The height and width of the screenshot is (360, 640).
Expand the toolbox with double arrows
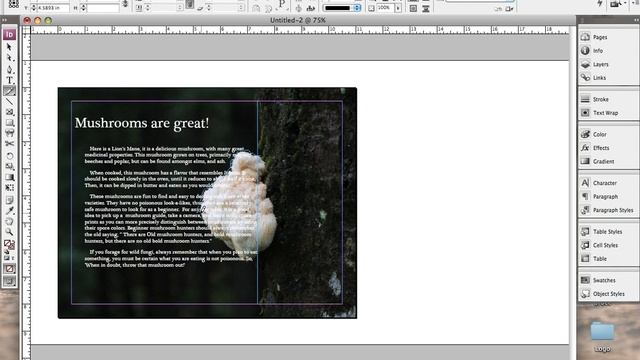tap(4, 20)
